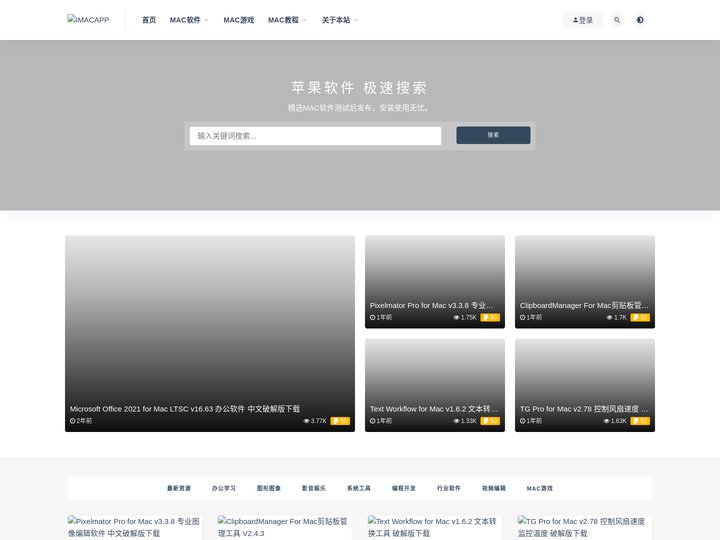Viewport: 720px width, 540px height.
Task: Click the 登录 login button
Action: (583, 20)
